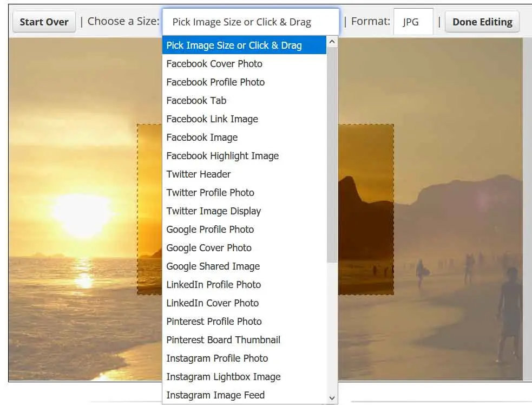
Task: Select Twitter Profile Photo option
Action: [x=244, y=193]
